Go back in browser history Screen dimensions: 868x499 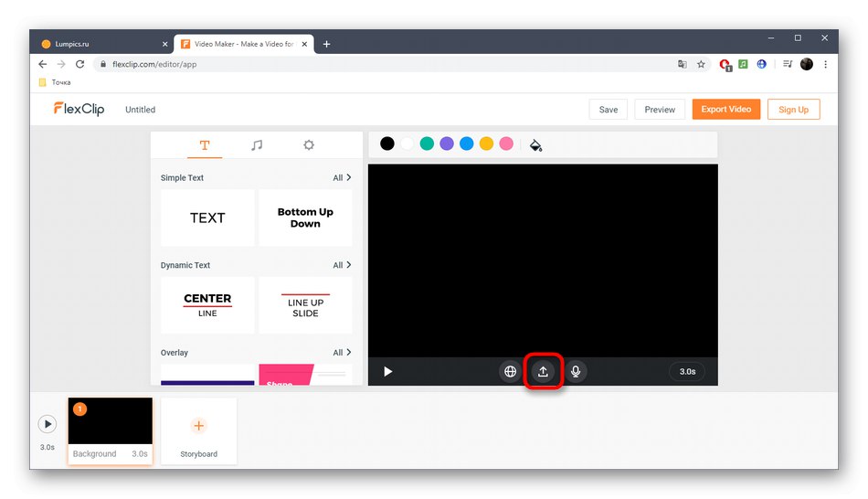tap(43, 64)
